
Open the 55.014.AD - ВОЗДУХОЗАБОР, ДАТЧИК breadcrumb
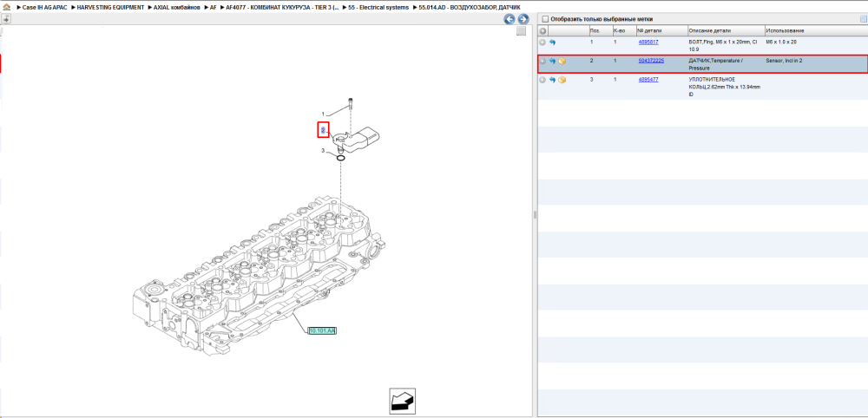tap(470, 8)
